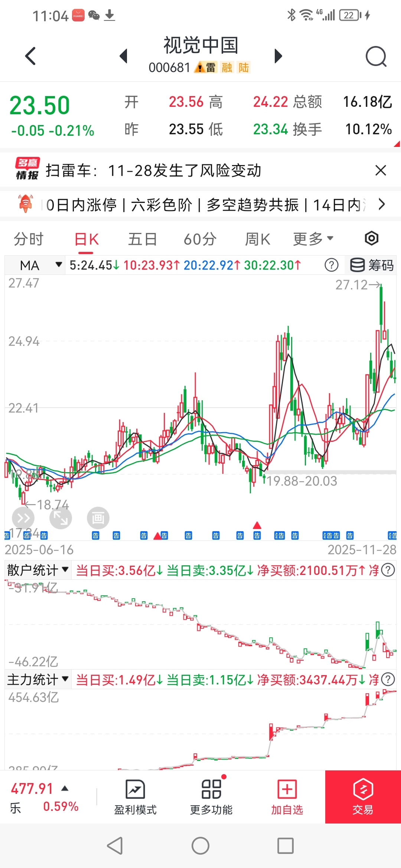Open 主力统计 help question mark
The height and width of the screenshot is (868, 401).
point(388,680)
